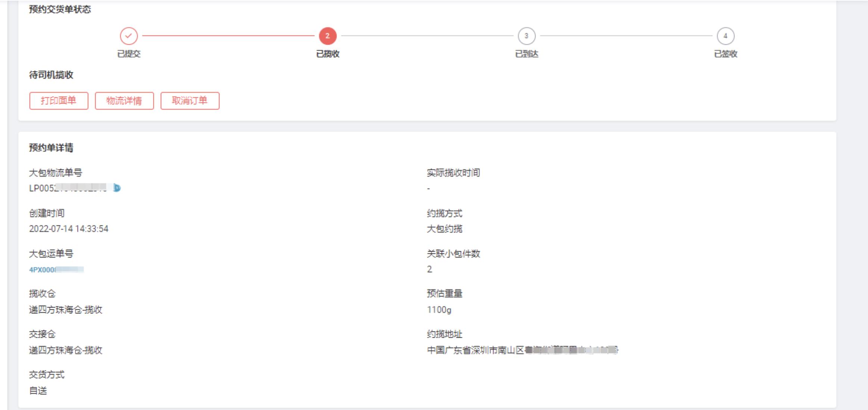Open 物流详情 logistics details
This screenshot has width=868, height=410.
[x=125, y=100]
